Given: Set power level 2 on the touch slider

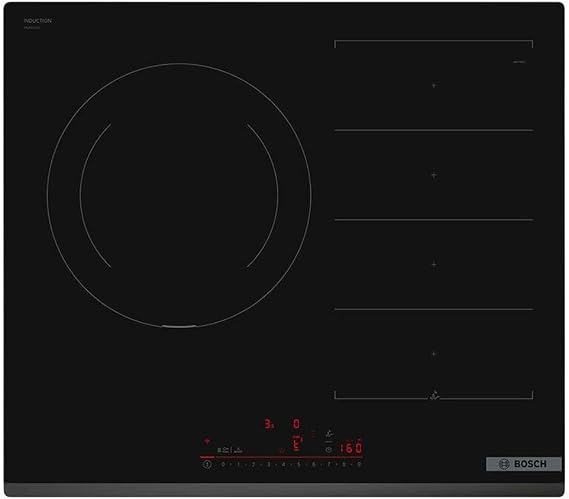Looking at the screenshot, I should 253,464.
